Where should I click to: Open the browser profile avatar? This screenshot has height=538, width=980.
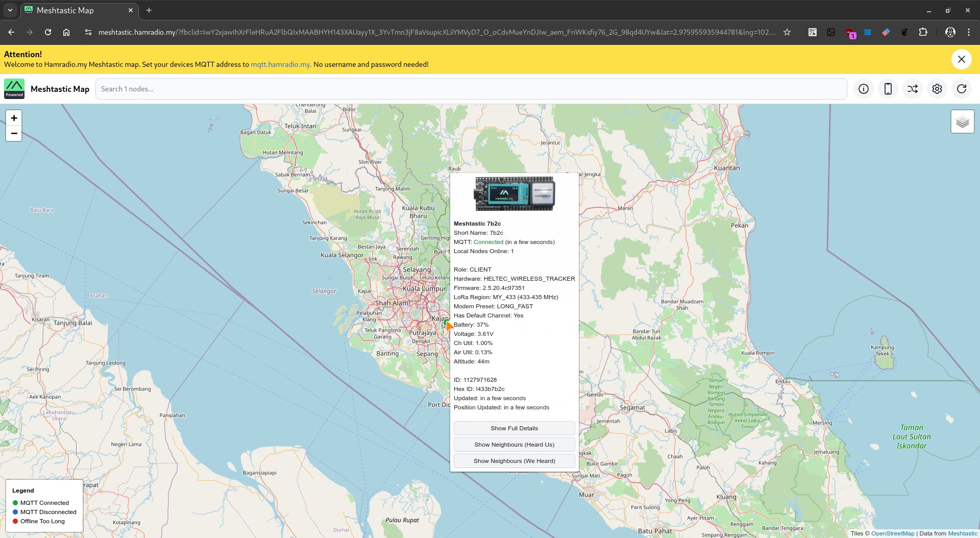coord(950,32)
